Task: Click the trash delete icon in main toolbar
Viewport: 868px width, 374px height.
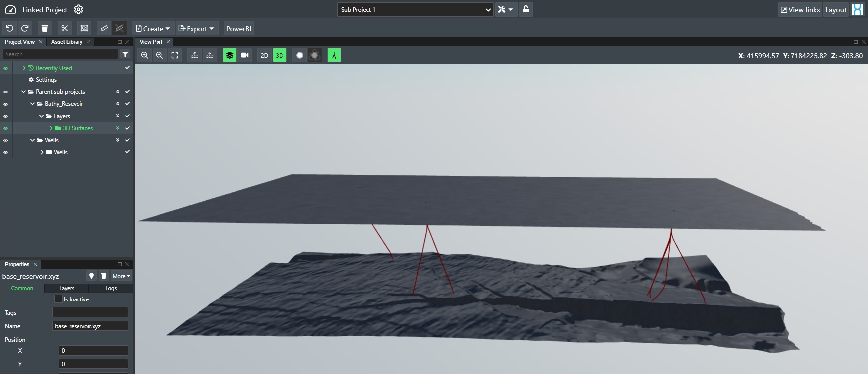Action: [x=45, y=28]
